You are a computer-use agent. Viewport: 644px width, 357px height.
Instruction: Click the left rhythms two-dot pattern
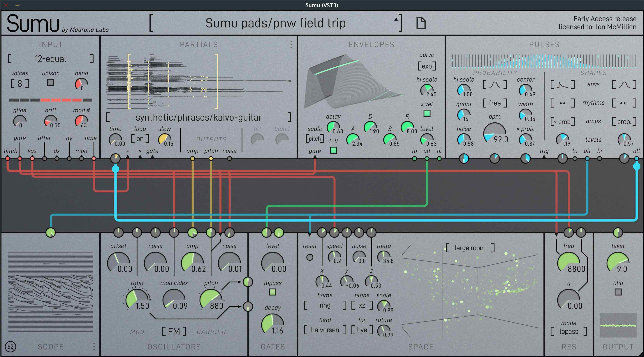tap(562, 103)
